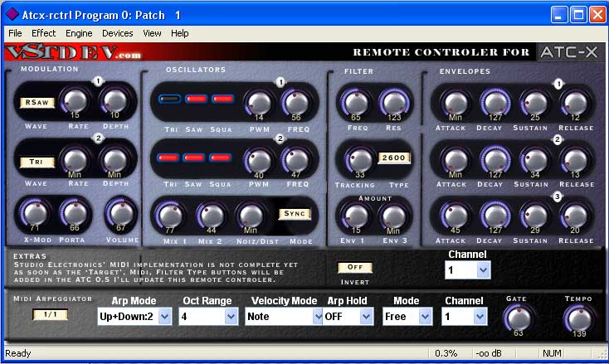The image size is (609, 364).
Task: Open the Engine menu
Action: [79, 33]
